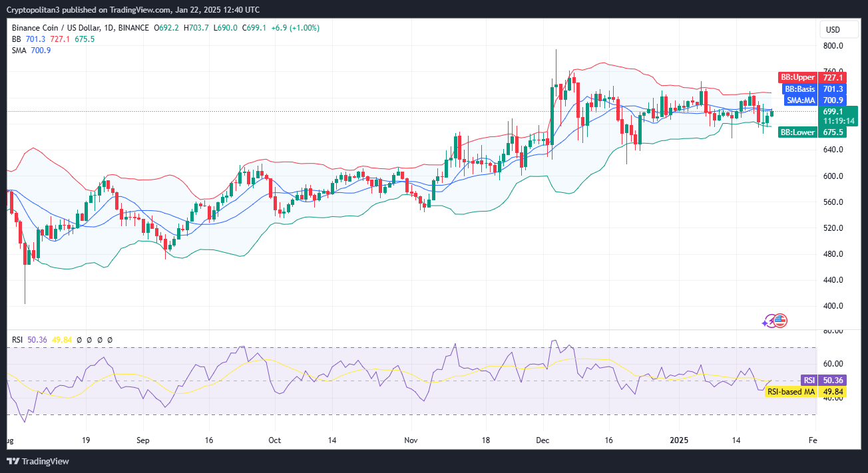Click the 2025 label on the time axis

[680, 440]
